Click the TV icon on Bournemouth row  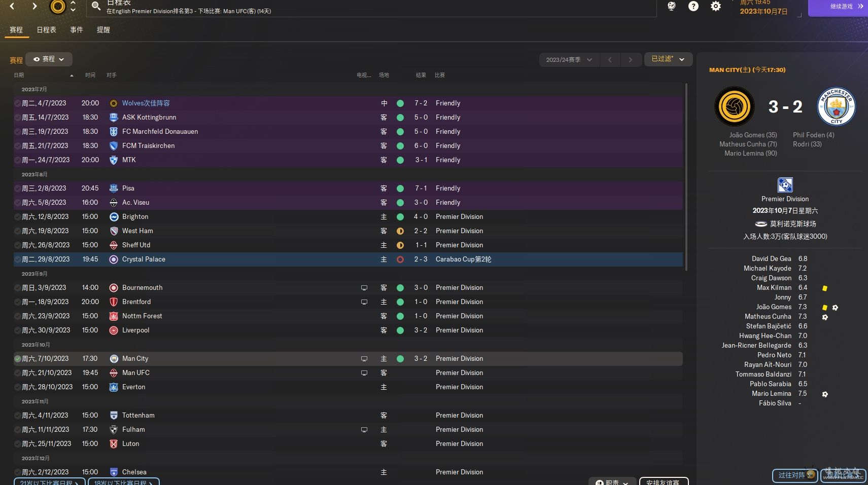pyautogui.click(x=364, y=287)
